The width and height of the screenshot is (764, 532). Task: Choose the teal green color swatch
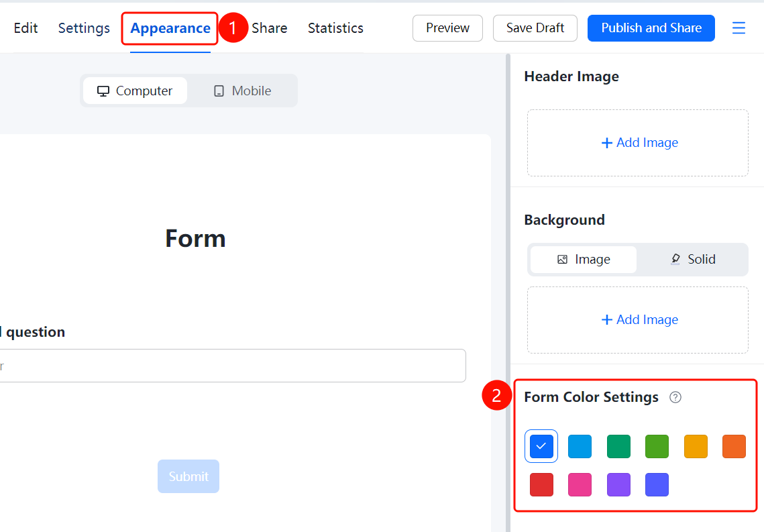click(618, 446)
